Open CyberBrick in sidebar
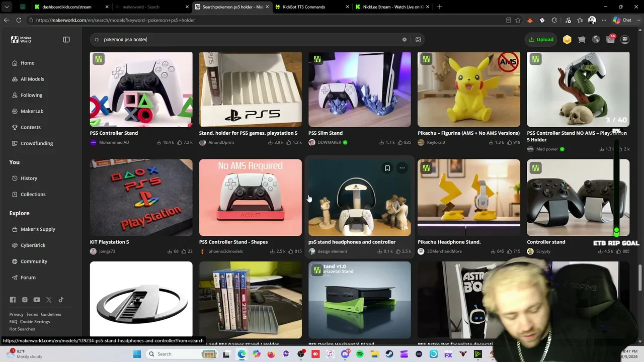The width and height of the screenshot is (644, 362). (x=33, y=245)
